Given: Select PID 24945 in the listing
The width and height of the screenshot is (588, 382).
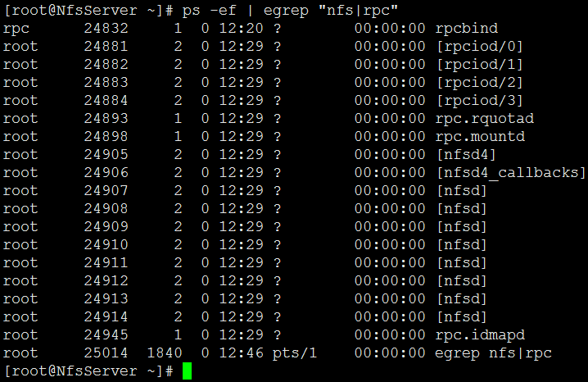Looking at the screenshot, I should coord(106,334).
